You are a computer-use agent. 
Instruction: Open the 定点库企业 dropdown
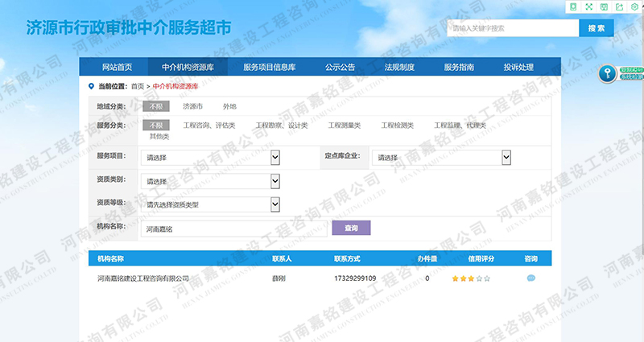point(441,158)
